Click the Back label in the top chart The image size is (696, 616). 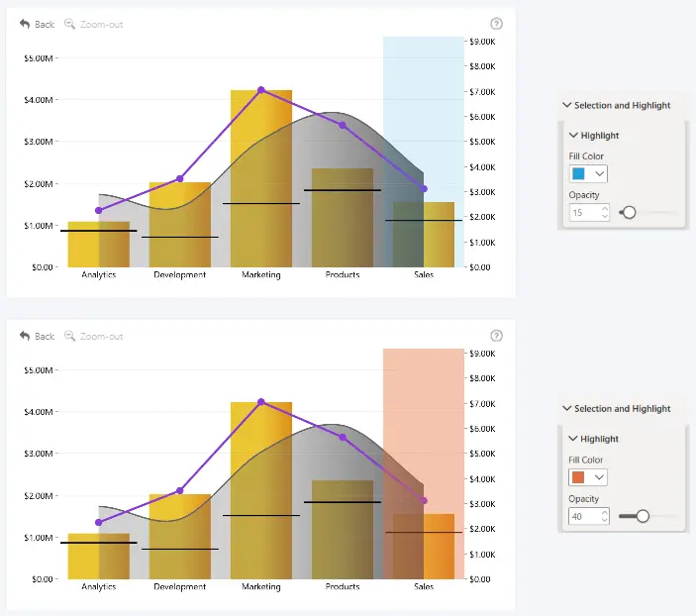tap(45, 25)
